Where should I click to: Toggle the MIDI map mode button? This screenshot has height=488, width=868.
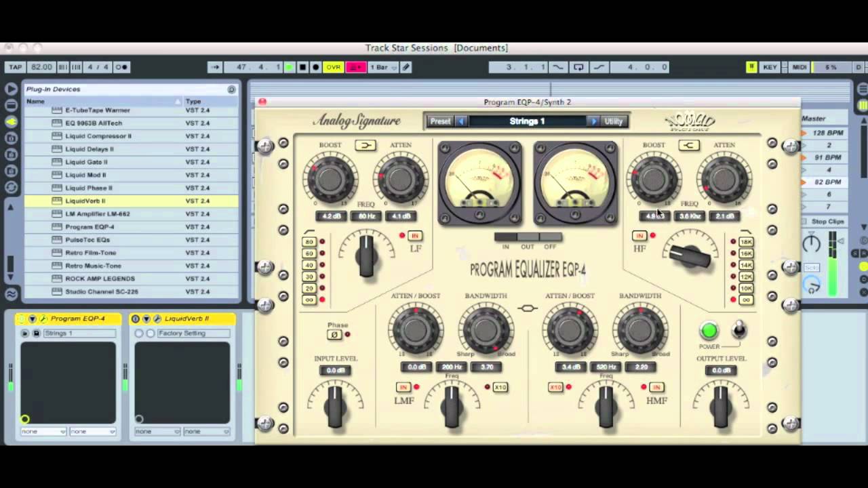[x=799, y=67]
